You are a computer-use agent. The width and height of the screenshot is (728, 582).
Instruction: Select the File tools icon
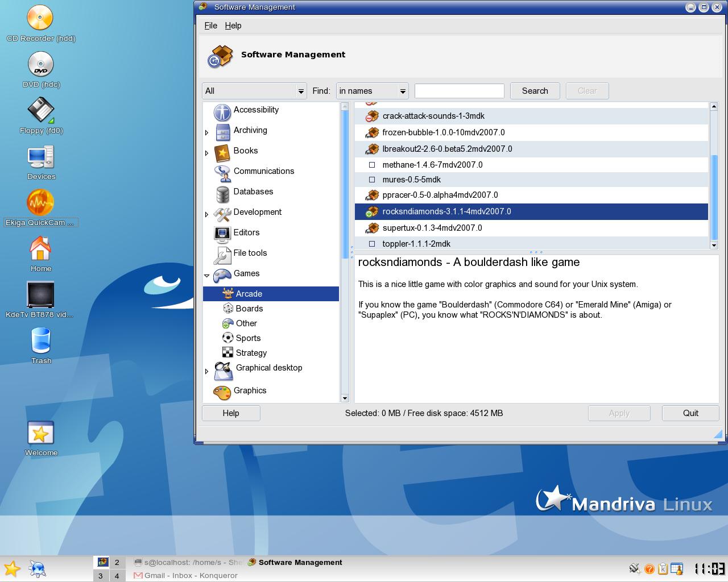222,255
